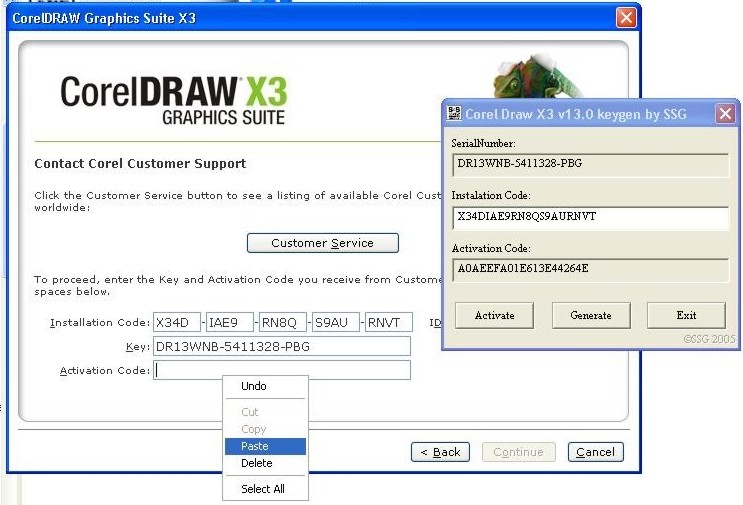Click the CorelDRAW X3 Graphics Suite logo
This screenshot has width=743, height=505.
174,100
